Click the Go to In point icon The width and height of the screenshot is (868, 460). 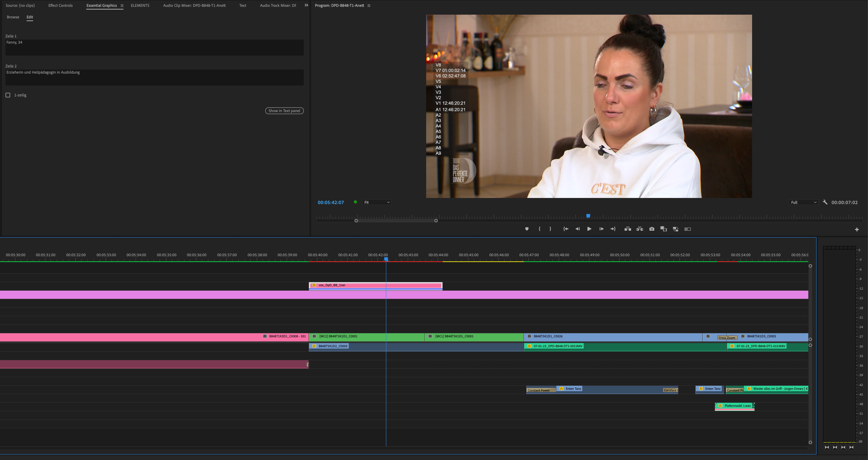click(x=566, y=229)
